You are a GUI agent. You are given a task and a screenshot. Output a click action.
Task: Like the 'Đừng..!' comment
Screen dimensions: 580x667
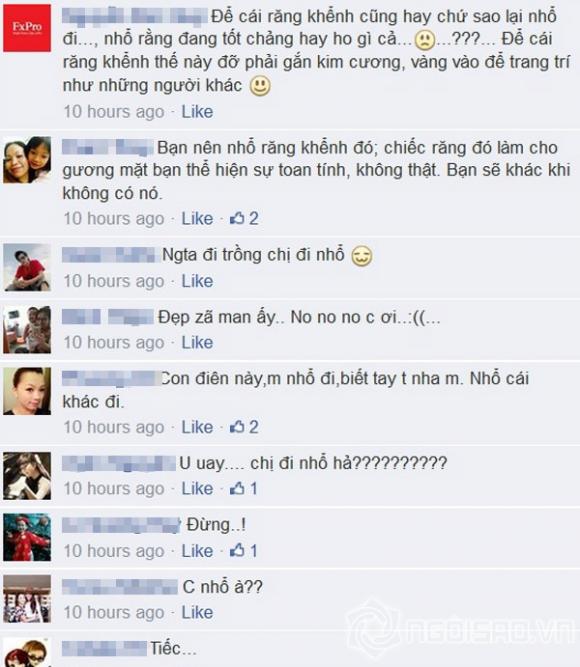[197, 551]
